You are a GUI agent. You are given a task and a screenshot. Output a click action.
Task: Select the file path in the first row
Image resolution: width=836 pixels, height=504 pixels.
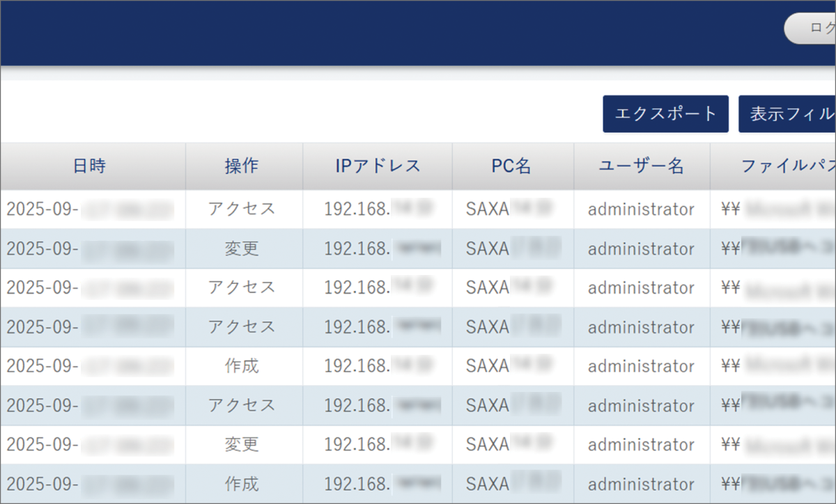pyautogui.click(x=773, y=209)
